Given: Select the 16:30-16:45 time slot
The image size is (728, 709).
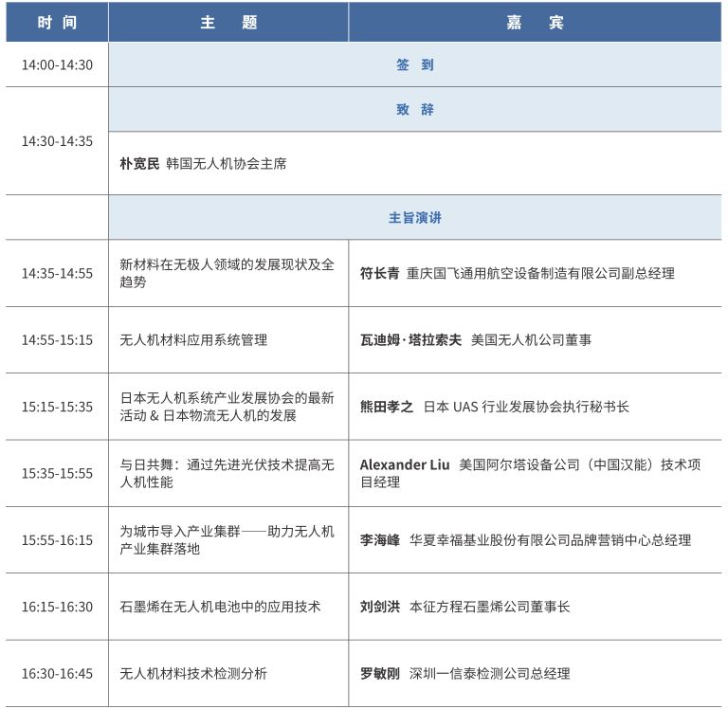Looking at the screenshot, I should click(x=57, y=674).
